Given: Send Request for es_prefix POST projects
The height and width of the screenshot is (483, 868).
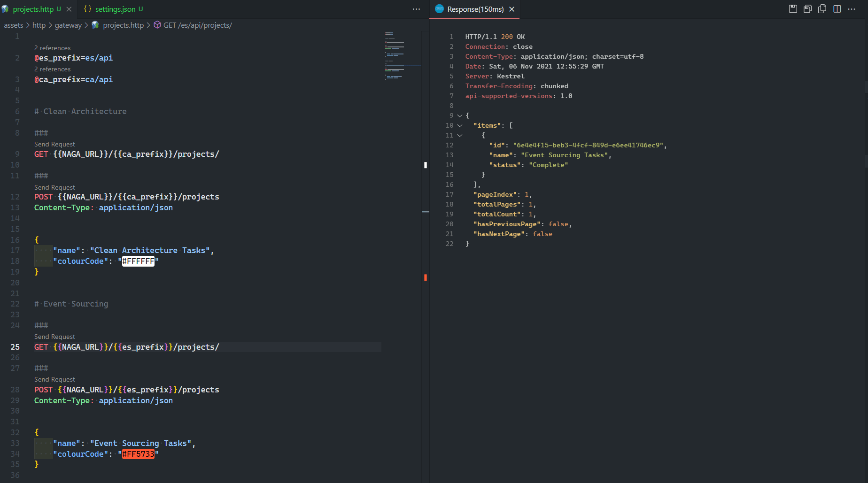Looking at the screenshot, I should pyautogui.click(x=54, y=380).
